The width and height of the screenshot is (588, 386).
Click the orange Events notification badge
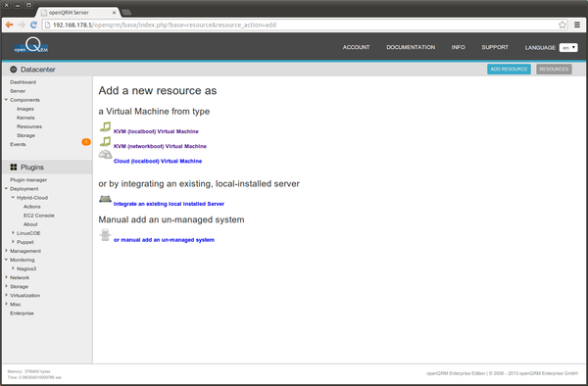tap(86, 142)
